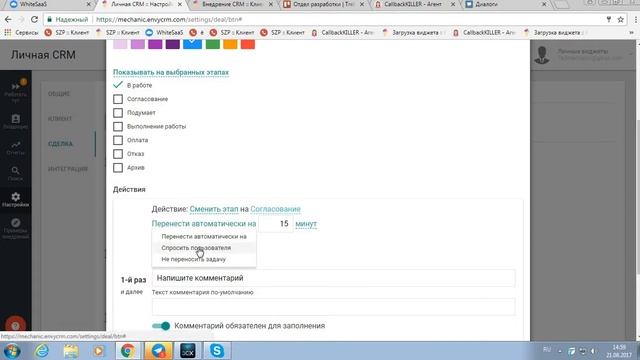Open the ИНТЕГРАЦИИ settings section
The height and width of the screenshot is (360, 640).
tap(68, 169)
